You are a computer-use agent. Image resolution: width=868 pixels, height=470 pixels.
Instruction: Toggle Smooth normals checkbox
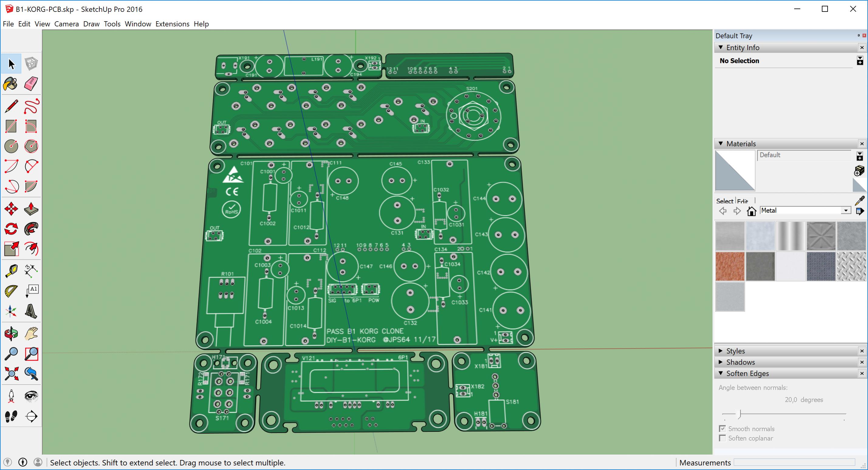click(722, 429)
